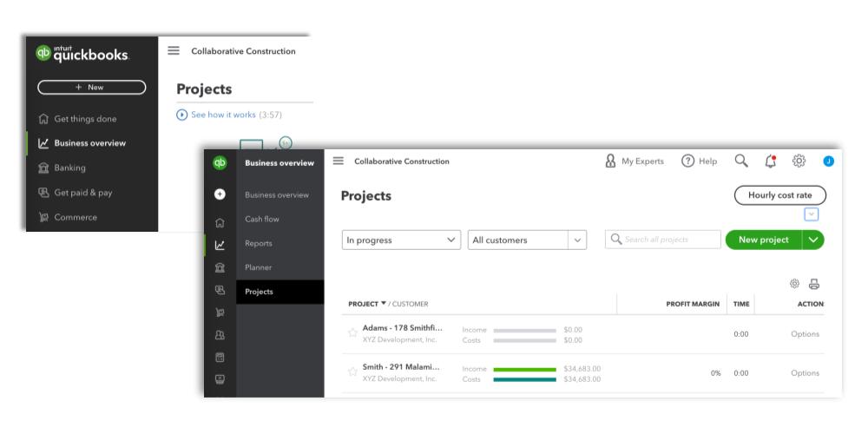
Task: Open the Planner submenu item
Action: tap(259, 267)
